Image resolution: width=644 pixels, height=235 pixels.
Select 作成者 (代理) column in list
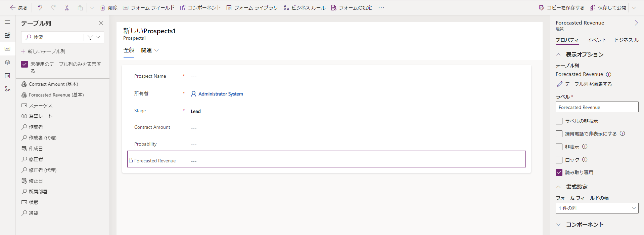pyautogui.click(x=39, y=138)
